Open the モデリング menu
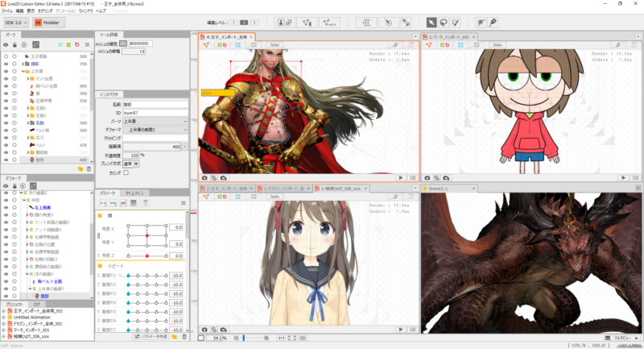The width and height of the screenshot is (644, 349). 45,11
